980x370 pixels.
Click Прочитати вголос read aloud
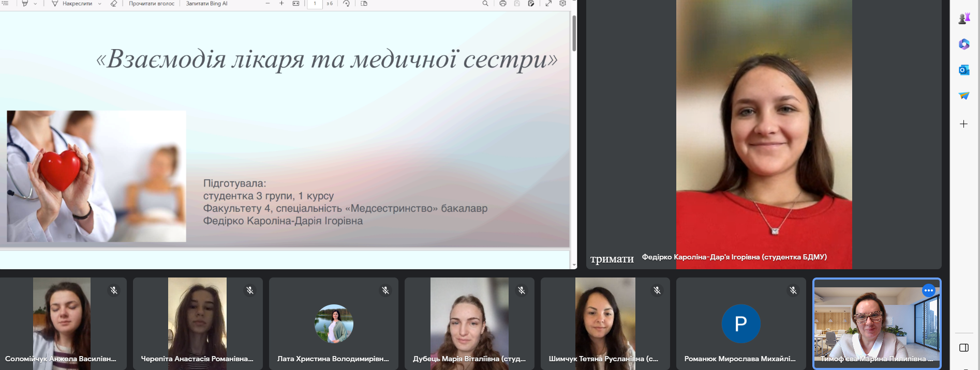151,4
